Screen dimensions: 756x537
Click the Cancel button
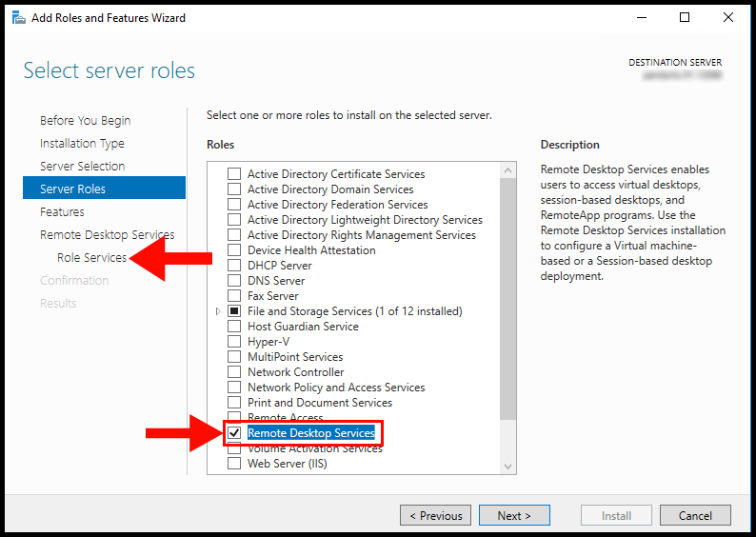(x=695, y=516)
